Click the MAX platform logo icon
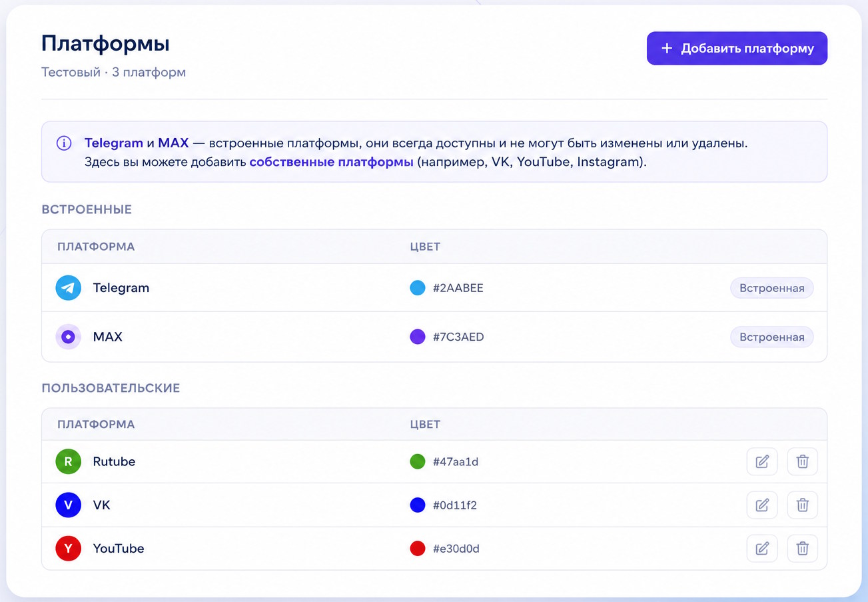The height and width of the screenshot is (602, 868). click(68, 337)
